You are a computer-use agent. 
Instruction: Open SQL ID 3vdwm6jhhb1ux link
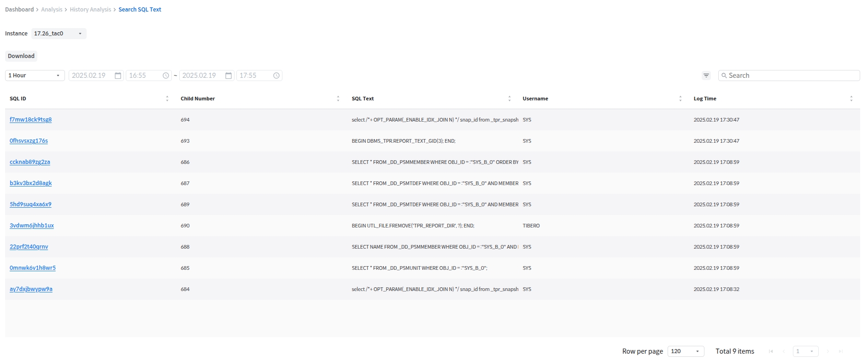coord(32,226)
